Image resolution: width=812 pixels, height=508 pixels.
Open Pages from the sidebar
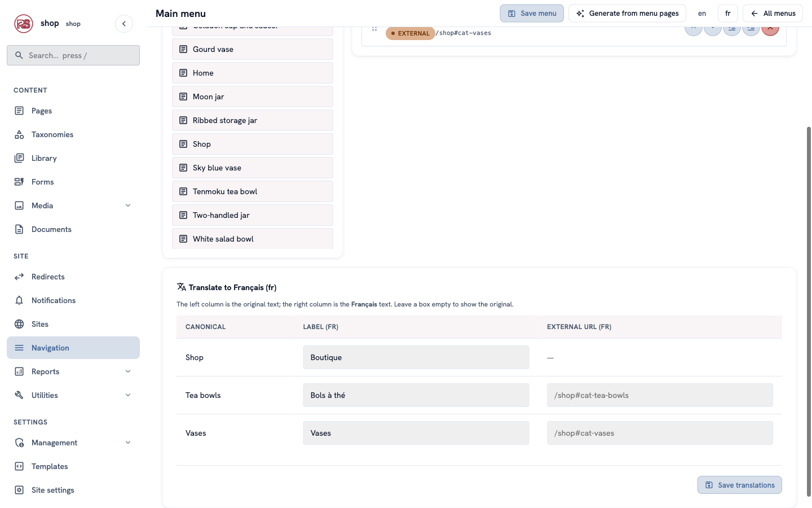[x=73, y=111]
